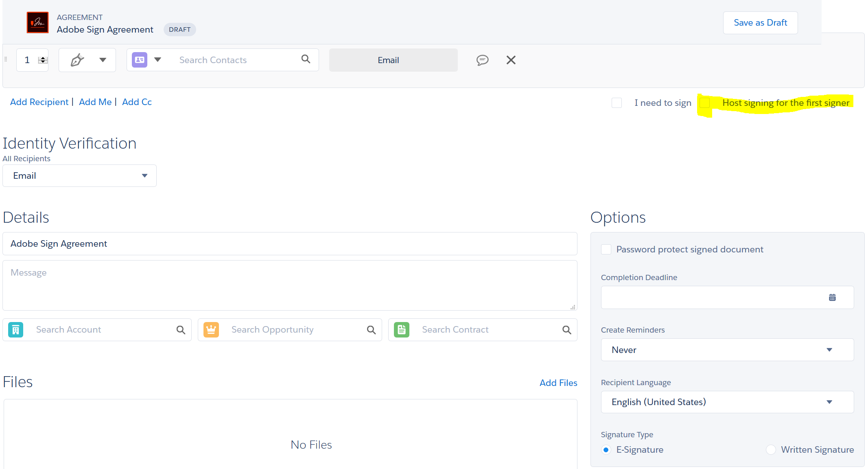Click the recipient contact card icon

tap(139, 59)
